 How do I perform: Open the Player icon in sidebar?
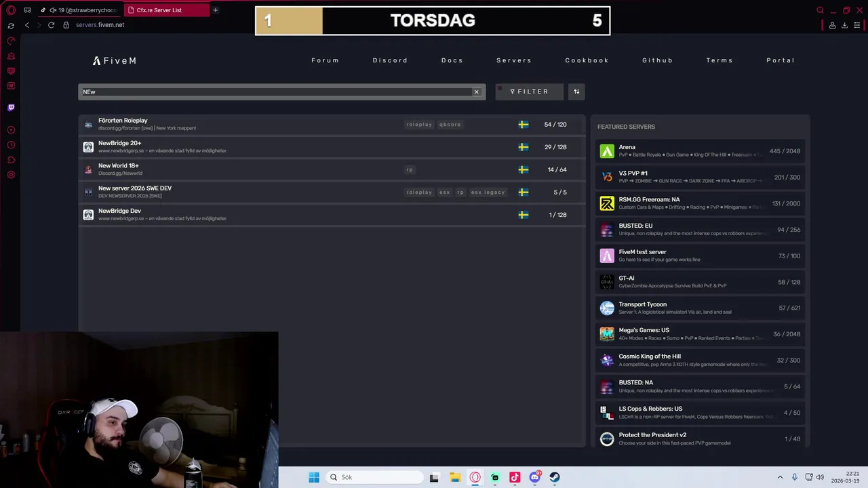click(x=11, y=129)
